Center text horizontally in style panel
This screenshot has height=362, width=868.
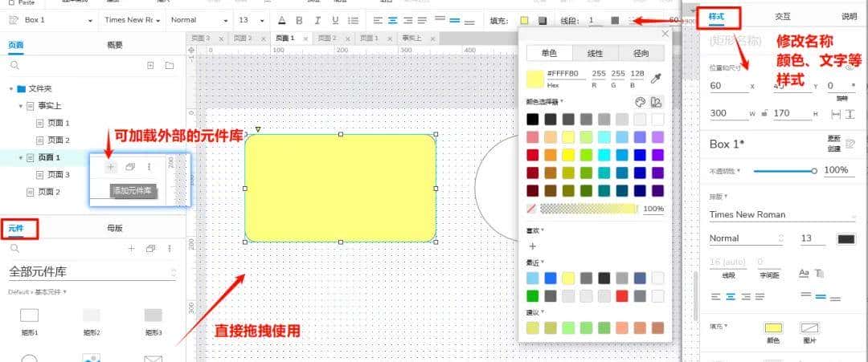tap(731, 297)
